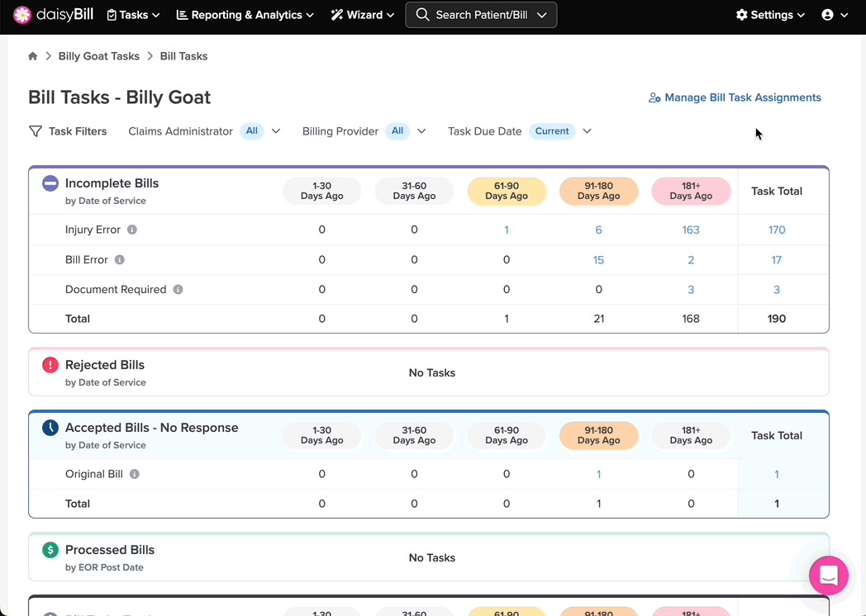
Task: Expand the Claims Administrator filter dropdown
Action: [276, 131]
